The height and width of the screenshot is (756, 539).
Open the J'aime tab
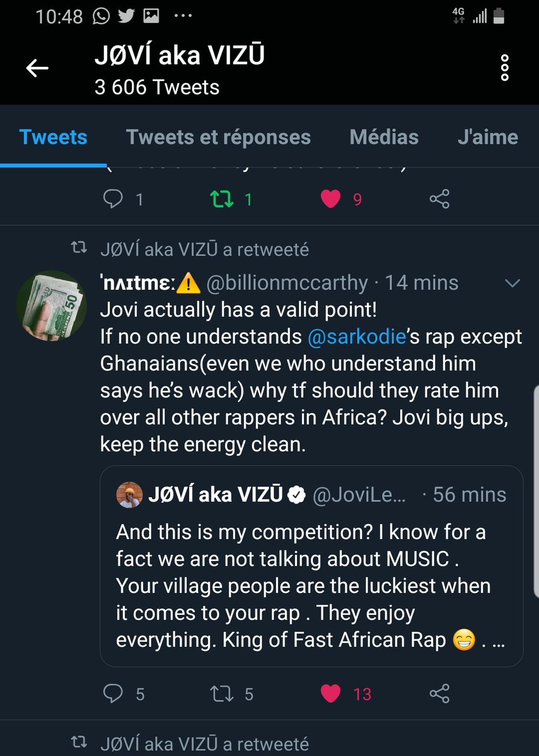[487, 137]
